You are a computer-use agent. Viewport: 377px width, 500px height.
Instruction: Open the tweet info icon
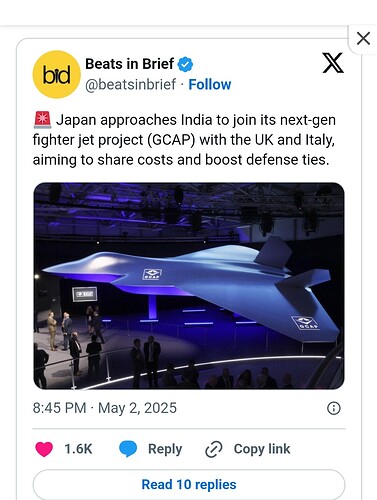(334, 408)
